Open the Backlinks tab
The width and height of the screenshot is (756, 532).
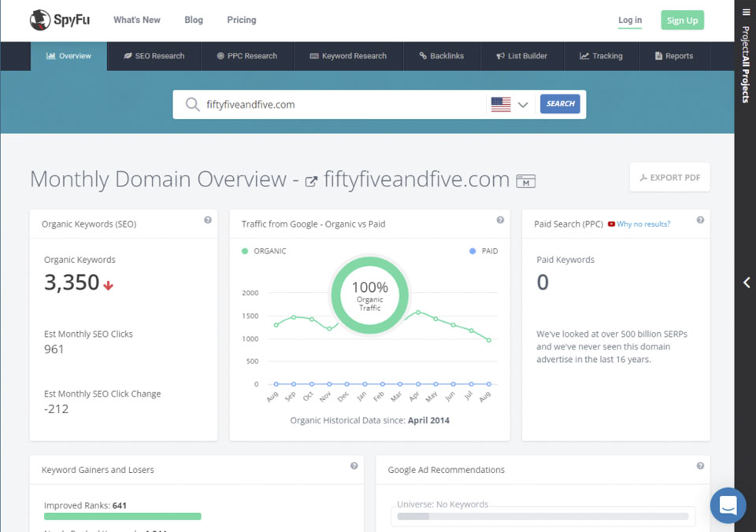tap(442, 56)
